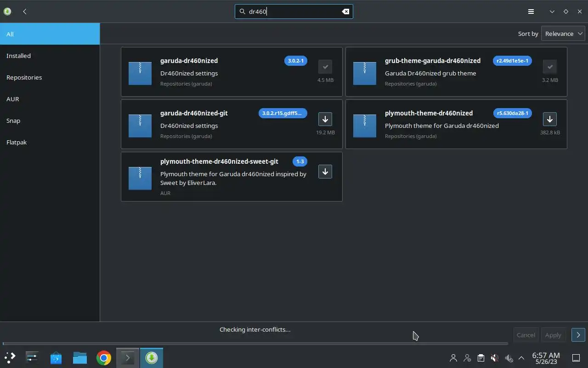Open the hamburger menu
The height and width of the screenshot is (368, 588).
(531, 11)
